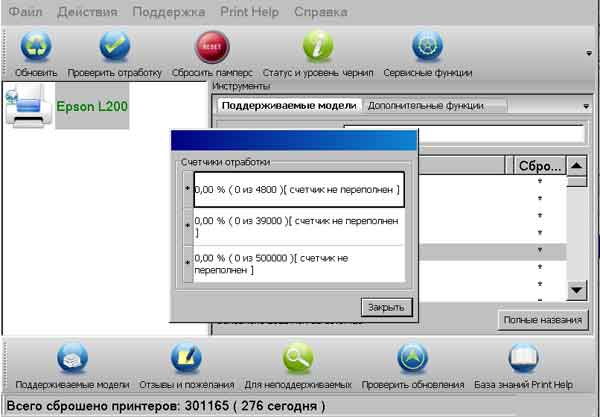This screenshot has width=600, height=417.
Task: Open the Файл menu
Action: tap(26, 12)
